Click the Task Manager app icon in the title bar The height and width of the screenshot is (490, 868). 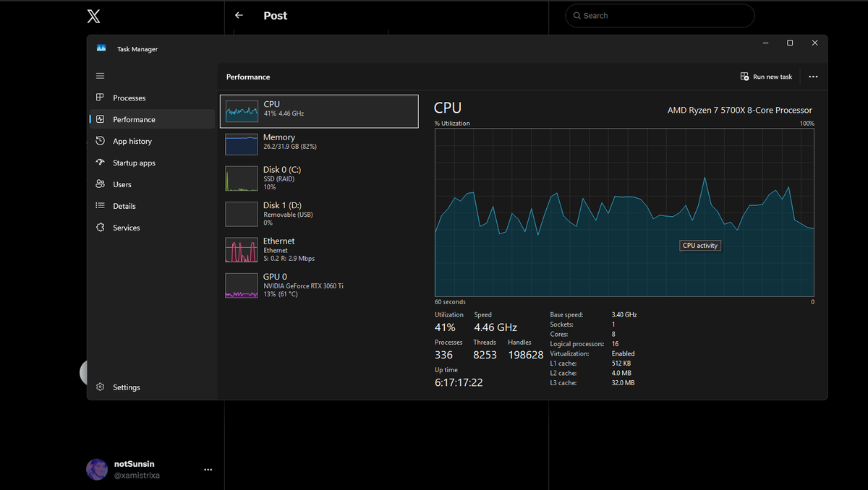tap(101, 48)
